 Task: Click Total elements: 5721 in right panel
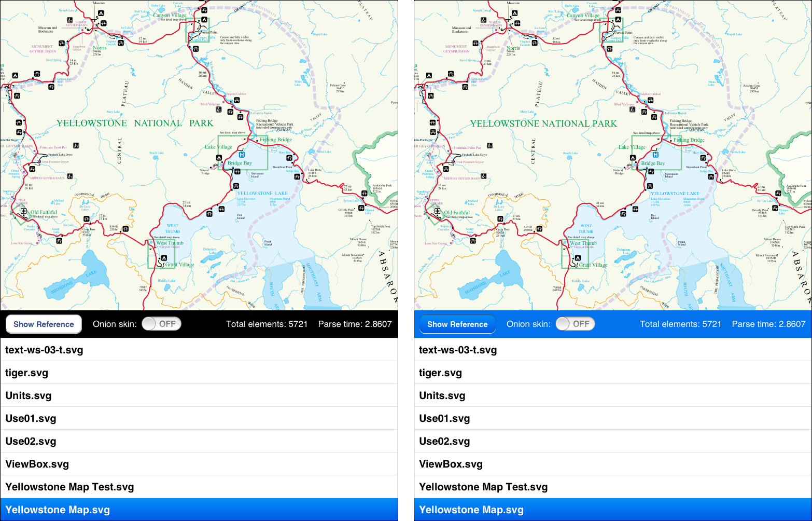click(x=681, y=324)
